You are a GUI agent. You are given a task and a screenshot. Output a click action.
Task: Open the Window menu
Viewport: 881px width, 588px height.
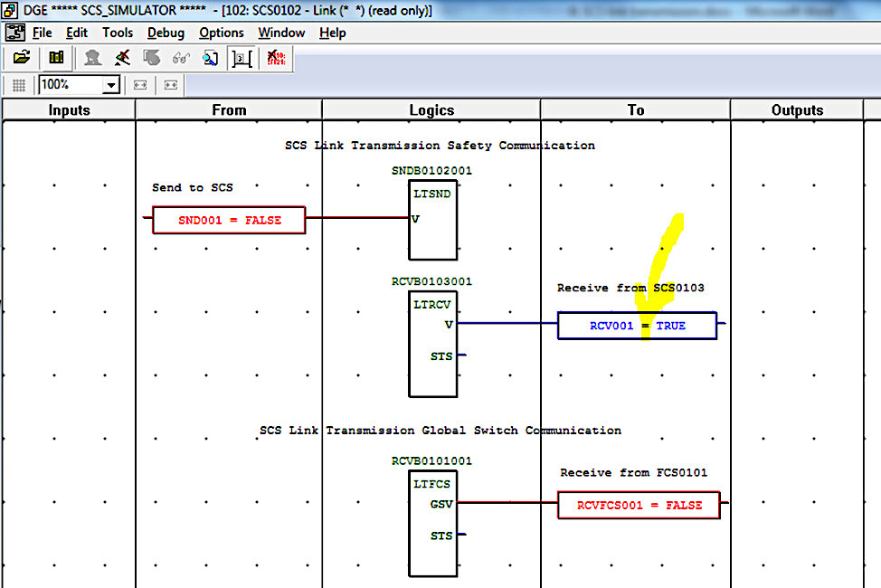click(281, 33)
